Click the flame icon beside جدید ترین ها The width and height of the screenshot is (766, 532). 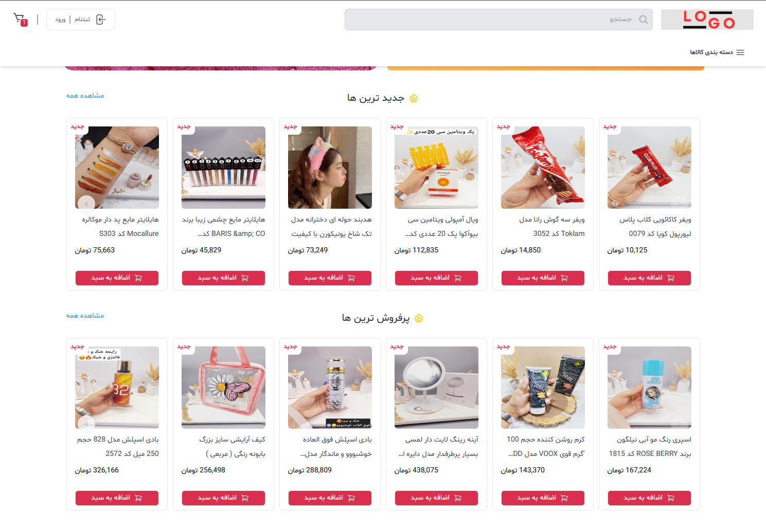tap(413, 98)
